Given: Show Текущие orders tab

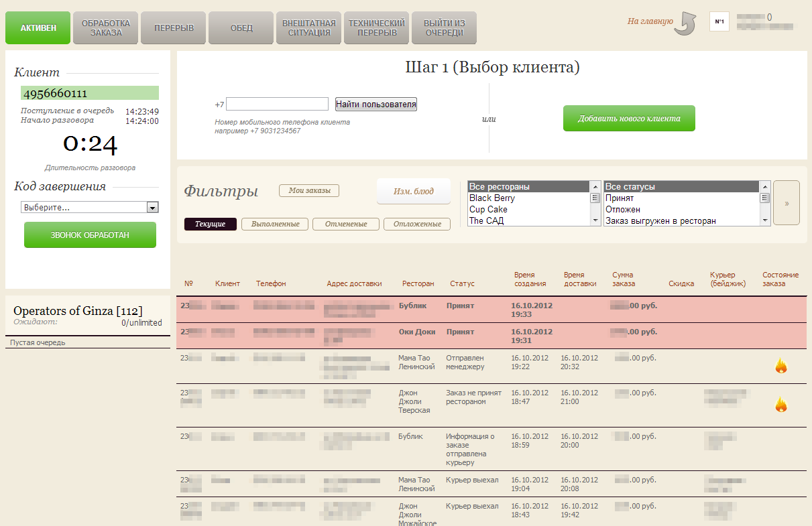Looking at the screenshot, I should pyautogui.click(x=211, y=224).
